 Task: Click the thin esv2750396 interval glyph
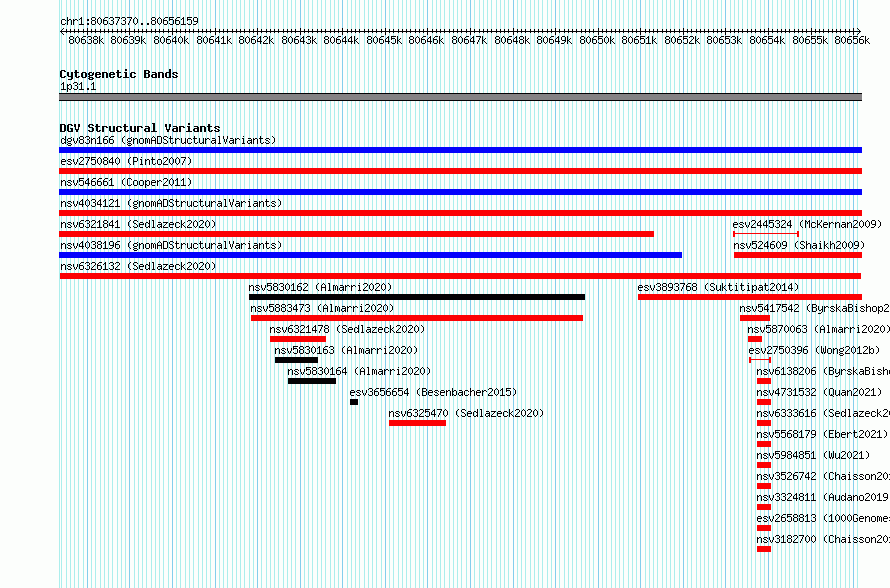[760, 360]
